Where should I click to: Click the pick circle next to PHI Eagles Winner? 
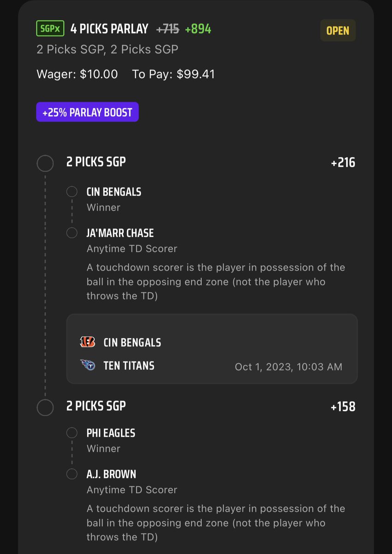[72, 433]
